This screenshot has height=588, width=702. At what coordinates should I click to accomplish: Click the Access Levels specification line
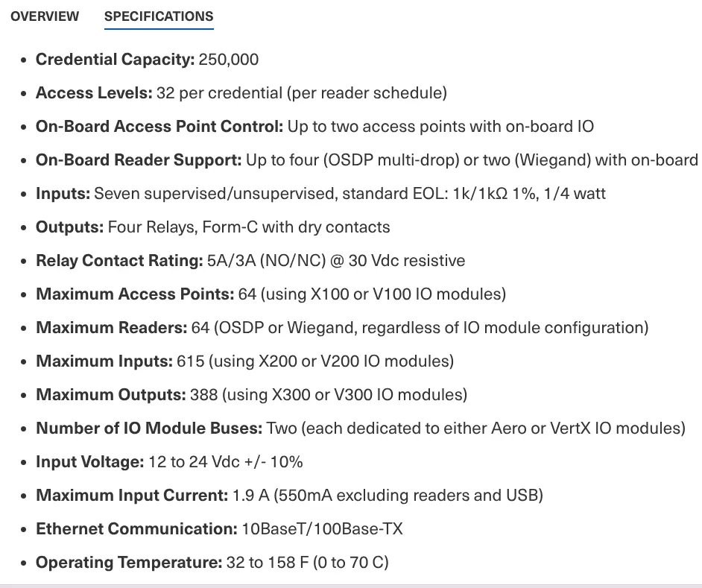click(241, 93)
